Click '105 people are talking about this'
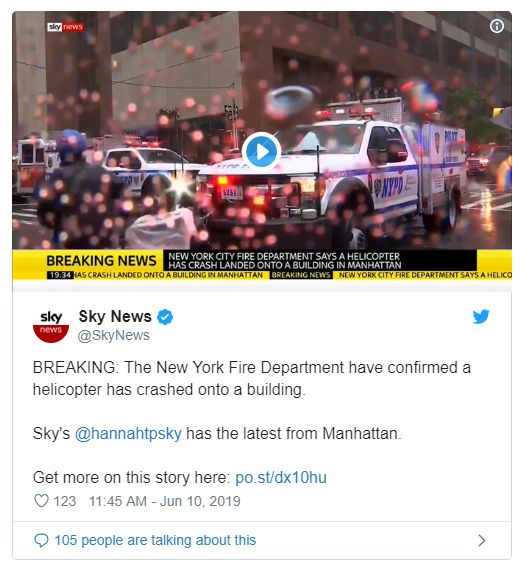 pos(155,540)
